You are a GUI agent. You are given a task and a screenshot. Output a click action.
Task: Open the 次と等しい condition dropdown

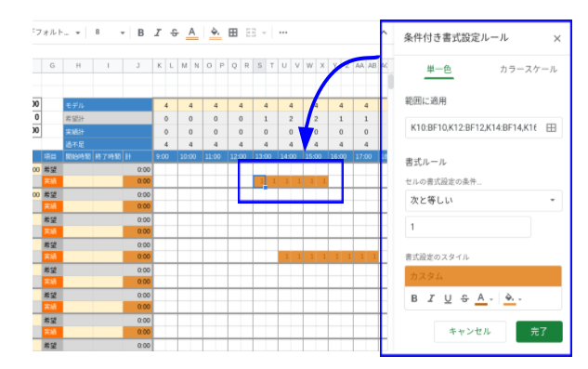(483, 200)
